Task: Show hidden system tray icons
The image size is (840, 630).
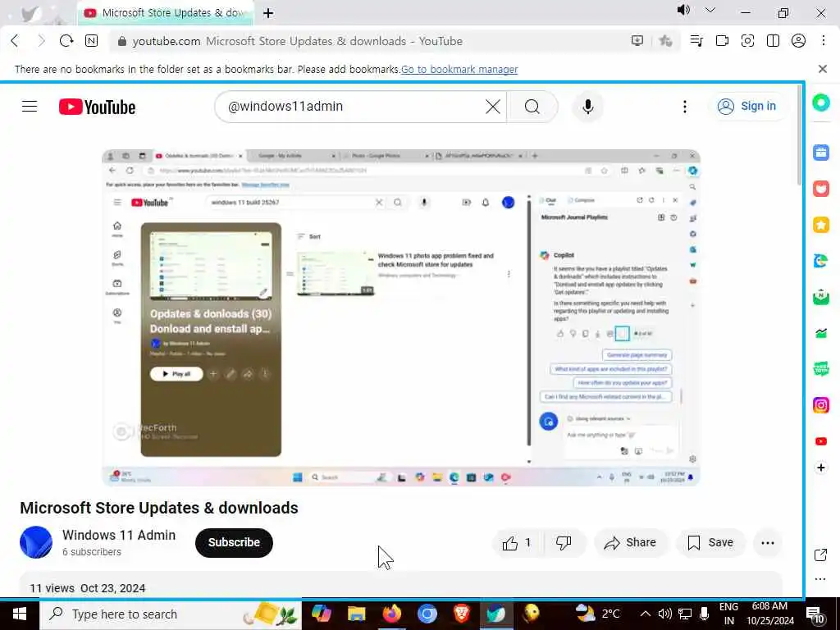Action: point(646,614)
